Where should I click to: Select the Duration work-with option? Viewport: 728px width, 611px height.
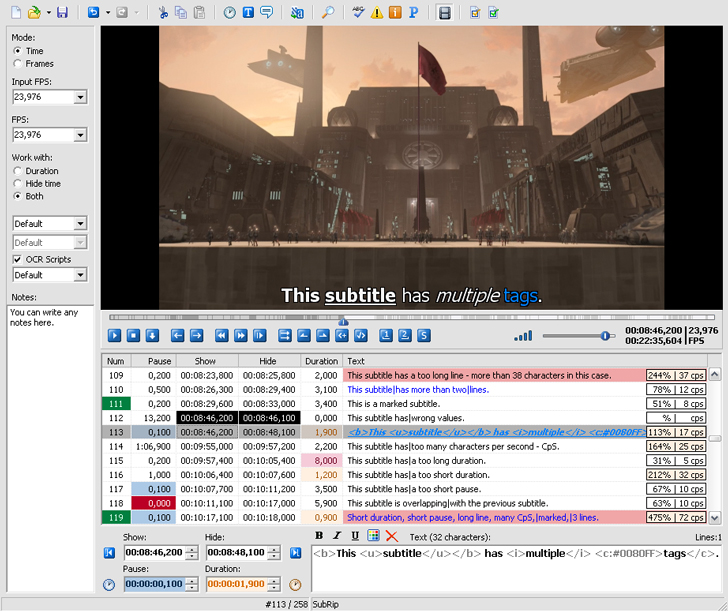(x=18, y=171)
